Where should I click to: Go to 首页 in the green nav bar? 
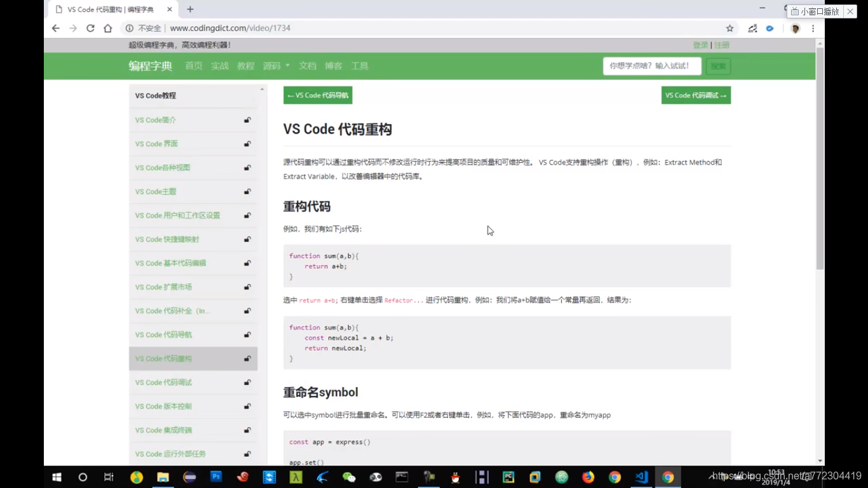point(194,66)
